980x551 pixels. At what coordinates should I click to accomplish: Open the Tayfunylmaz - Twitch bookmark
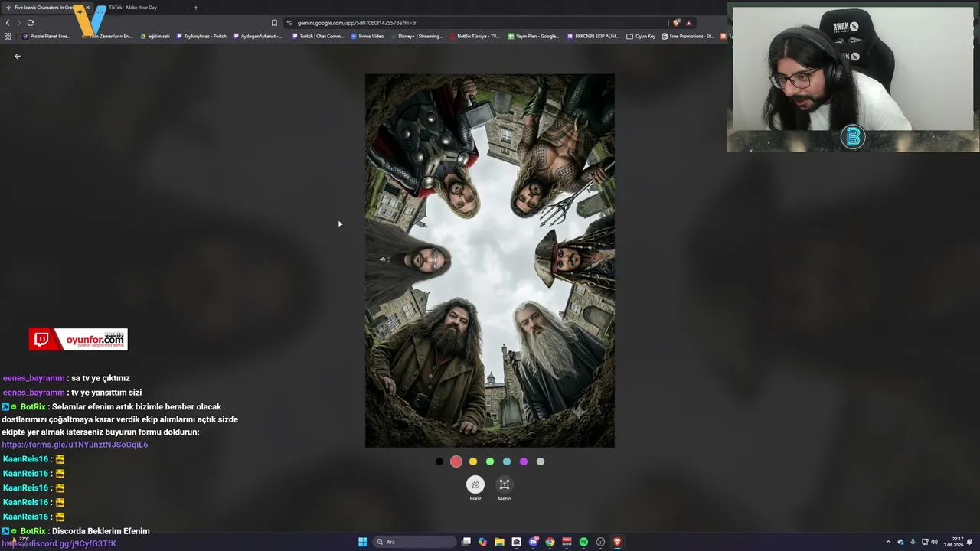tap(202, 36)
